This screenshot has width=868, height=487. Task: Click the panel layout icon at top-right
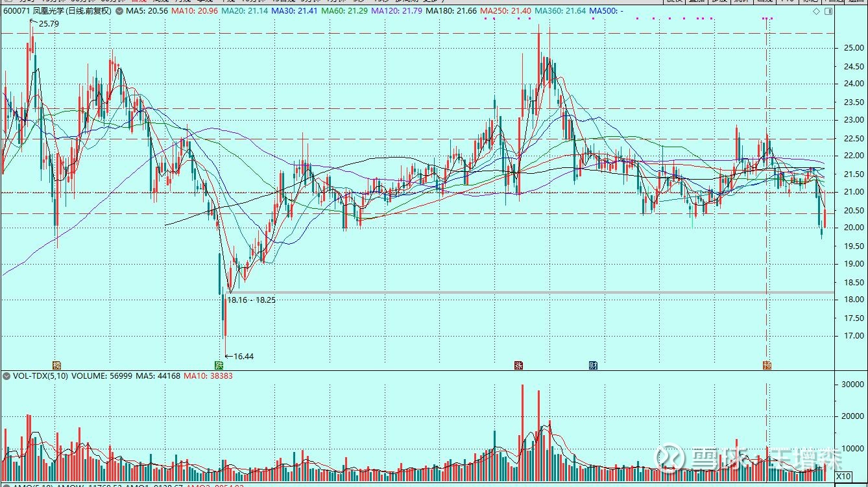[828, 12]
